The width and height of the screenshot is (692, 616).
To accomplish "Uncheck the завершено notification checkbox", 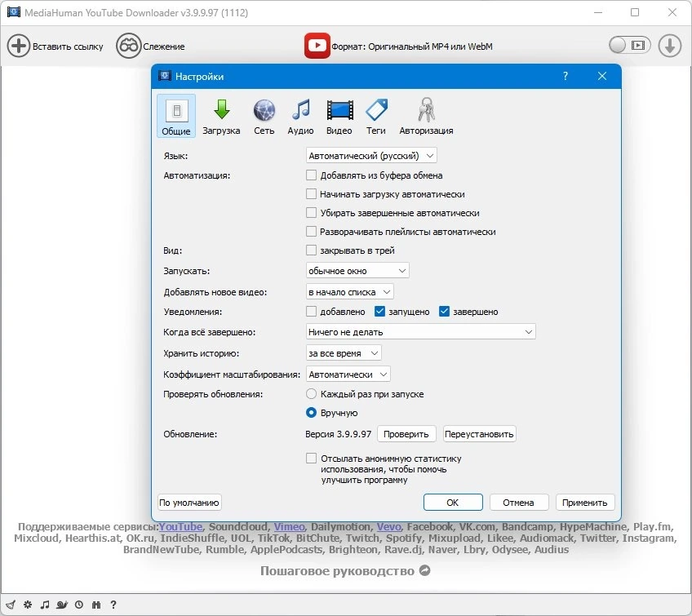I will coord(444,312).
